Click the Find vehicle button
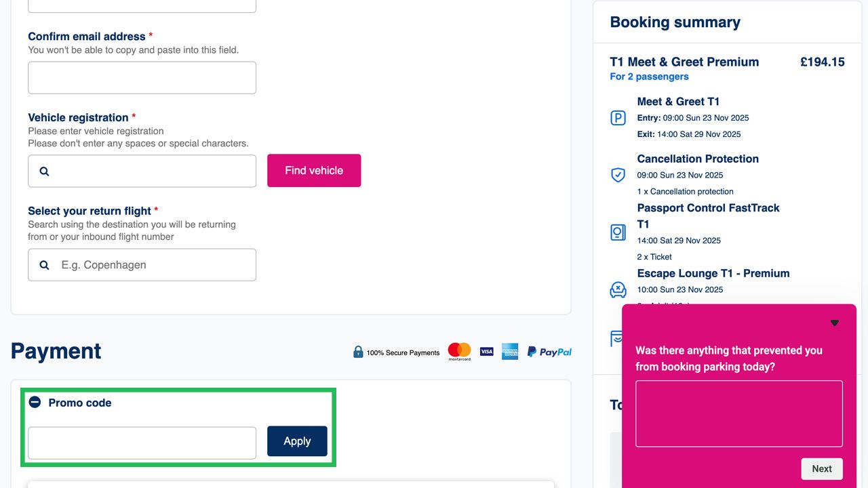868x488 pixels. pos(314,171)
